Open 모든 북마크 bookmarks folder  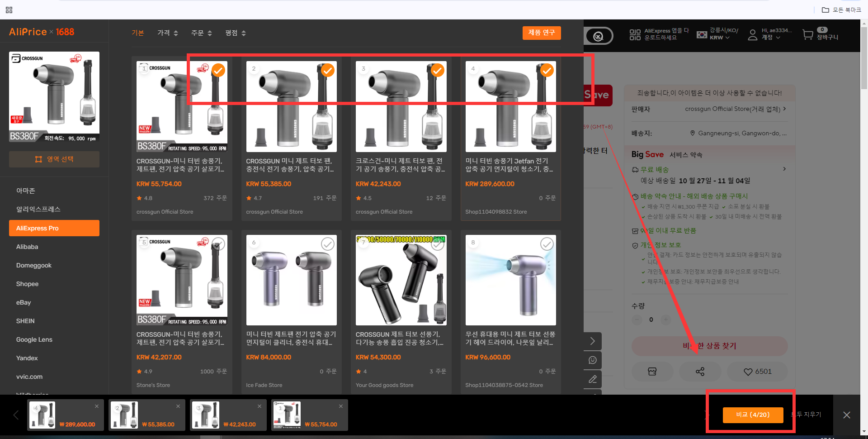(841, 10)
